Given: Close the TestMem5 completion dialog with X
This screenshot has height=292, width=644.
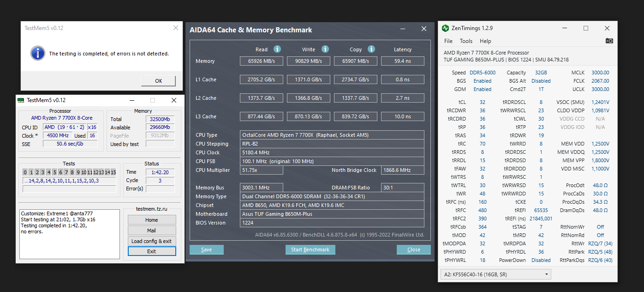Looking at the screenshot, I should click(176, 28).
